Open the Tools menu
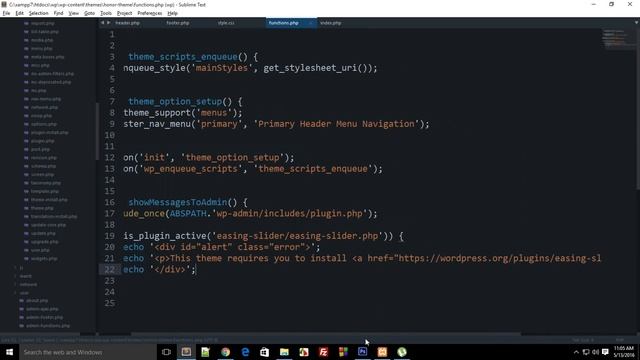Viewport: 640px width, 360px height. click(x=106, y=13)
